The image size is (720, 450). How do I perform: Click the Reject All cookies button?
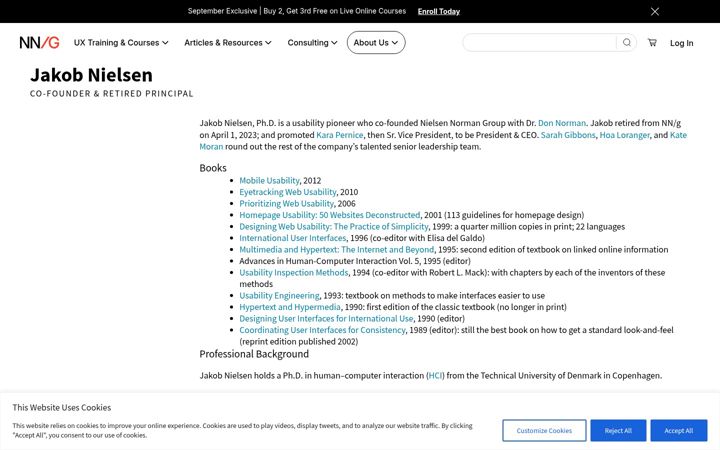click(618, 431)
